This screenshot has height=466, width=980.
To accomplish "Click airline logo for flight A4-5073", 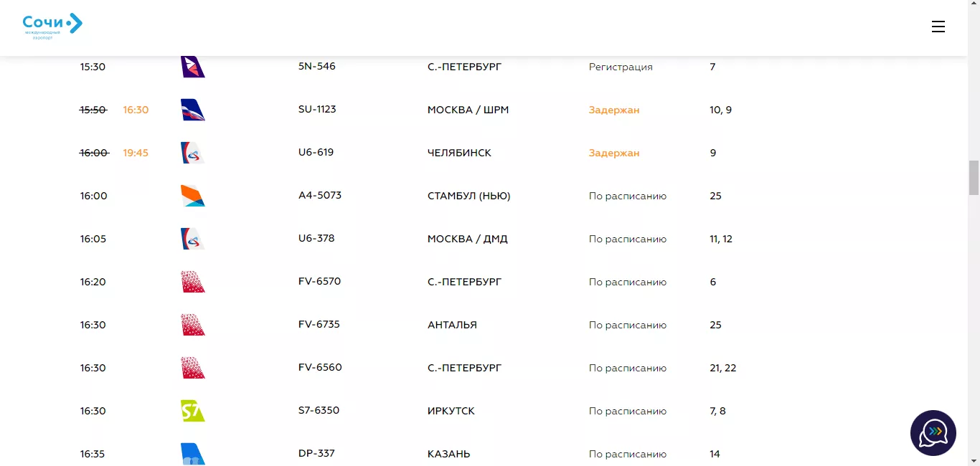I will click(193, 196).
